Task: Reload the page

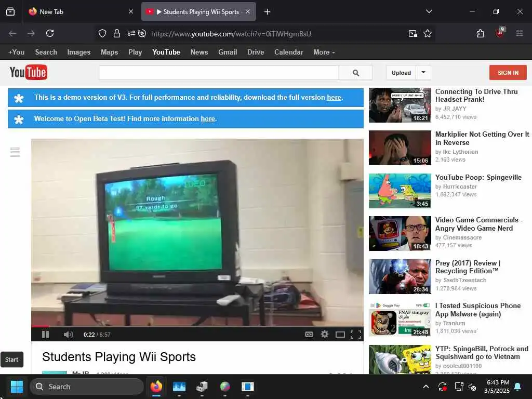Action: tap(50, 33)
